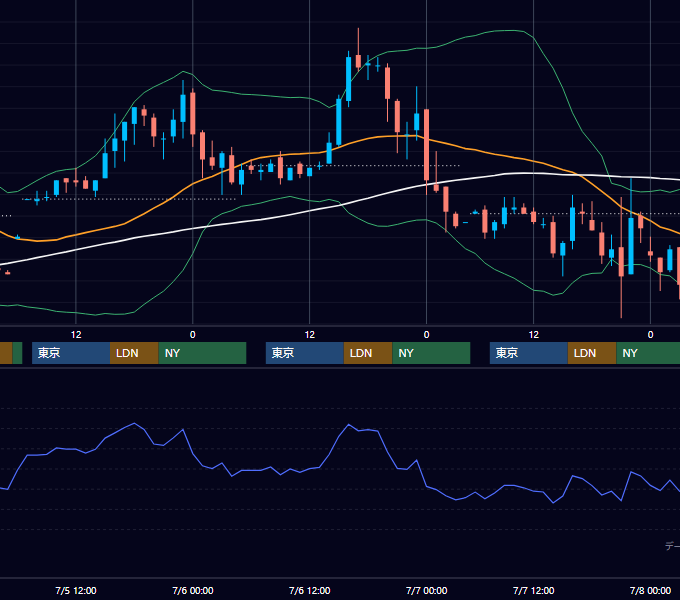Screen dimensions: 680x600
Task: Click the 7/8 00:00 date label
Action: tap(650, 590)
